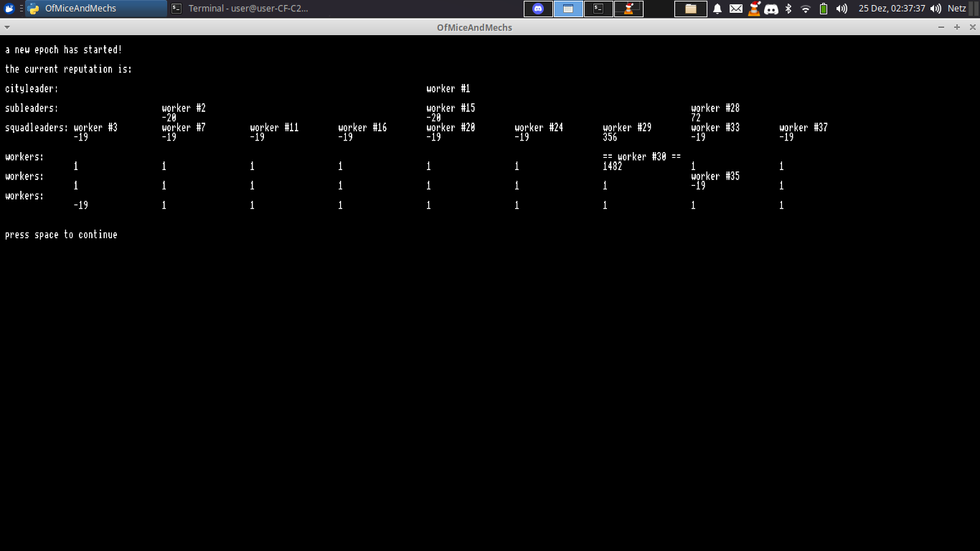
Task: Open the Wi-Fi network menu
Action: (806, 9)
